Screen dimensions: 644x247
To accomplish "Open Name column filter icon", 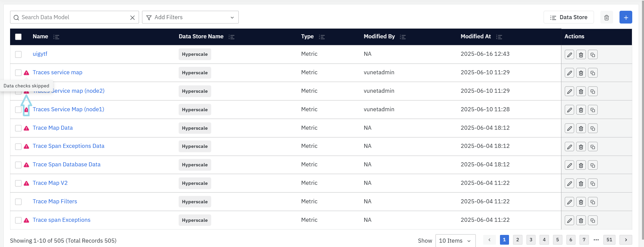I will [x=56, y=37].
